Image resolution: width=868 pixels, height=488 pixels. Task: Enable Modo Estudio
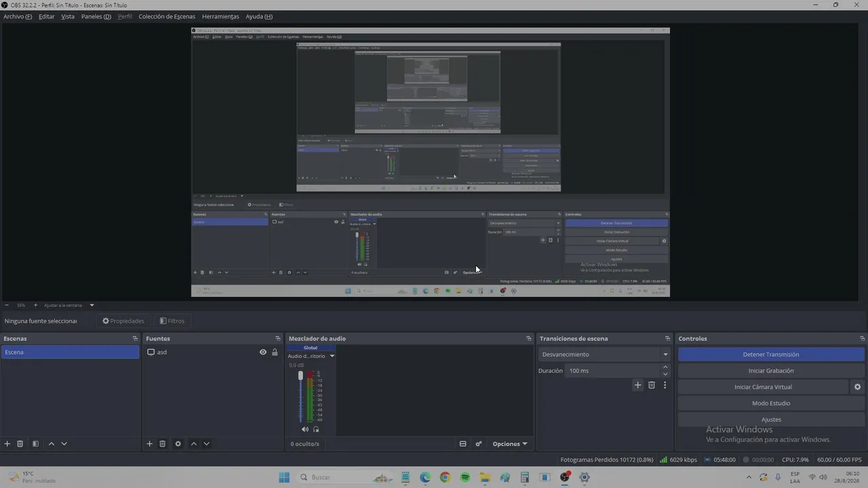click(x=771, y=403)
